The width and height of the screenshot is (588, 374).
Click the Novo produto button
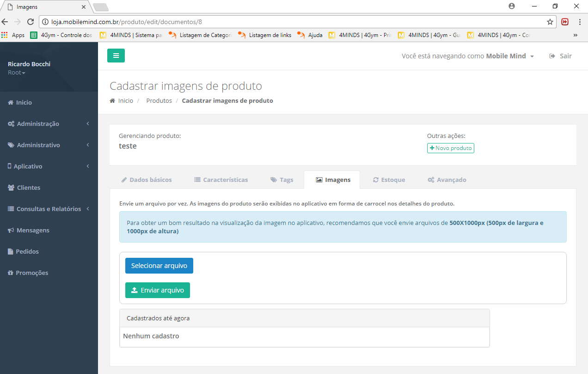451,148
